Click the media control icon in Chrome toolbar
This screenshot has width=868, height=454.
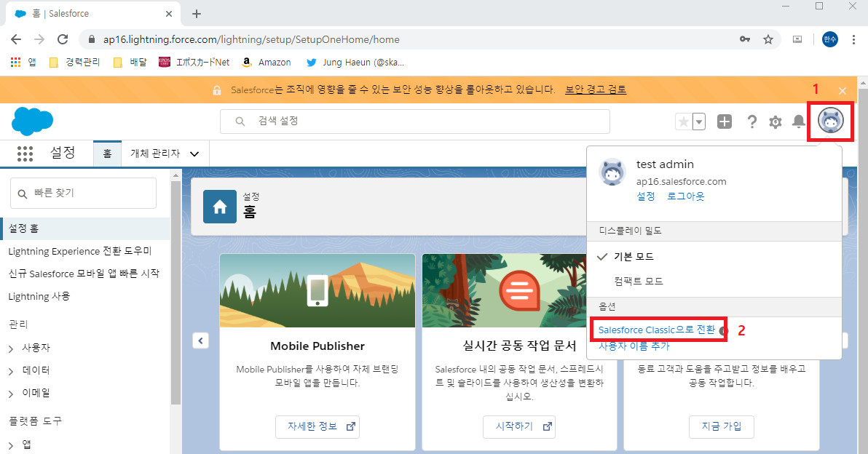pos(797,39)
